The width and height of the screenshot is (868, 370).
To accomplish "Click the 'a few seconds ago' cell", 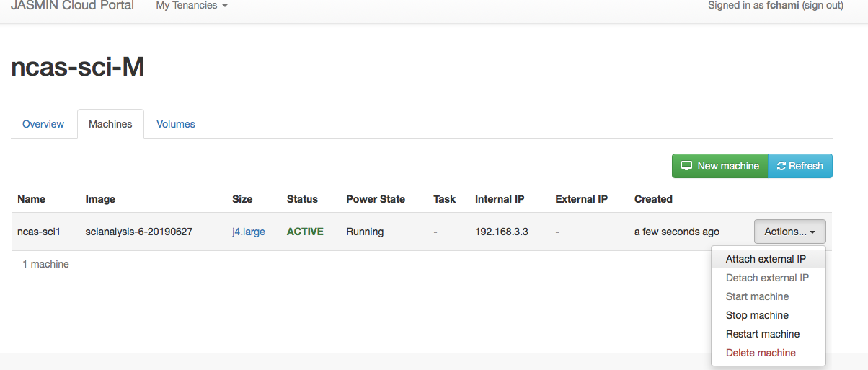I will (x=677, y=232).
